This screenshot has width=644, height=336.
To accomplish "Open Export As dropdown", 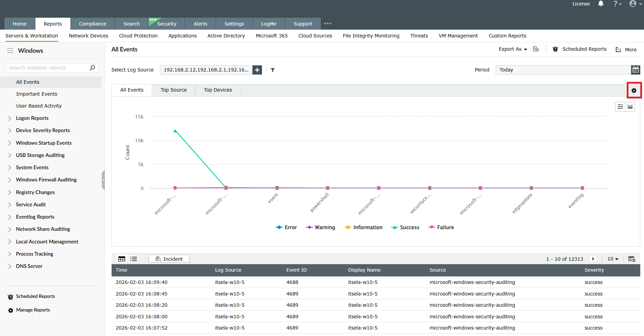I will [513, 49].
